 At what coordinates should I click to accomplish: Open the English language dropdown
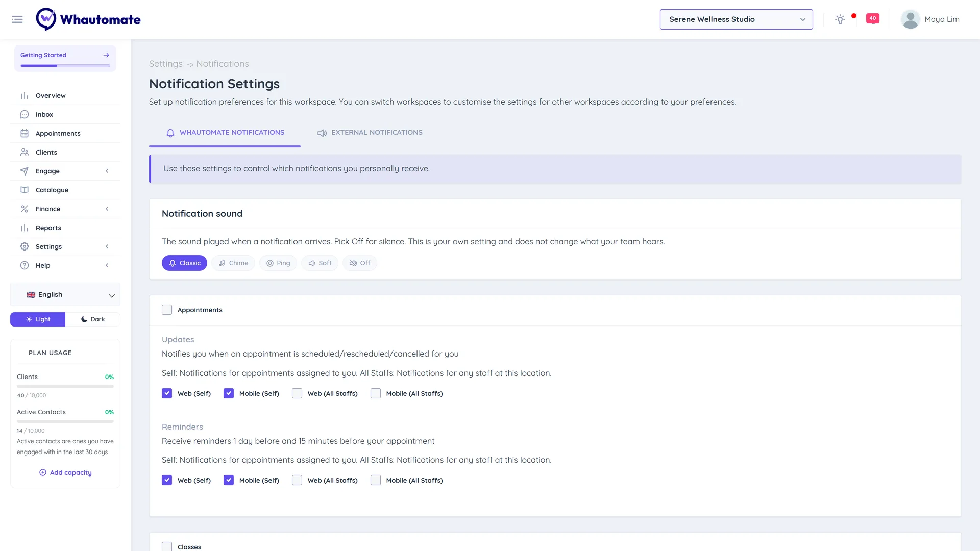[65, 295]
